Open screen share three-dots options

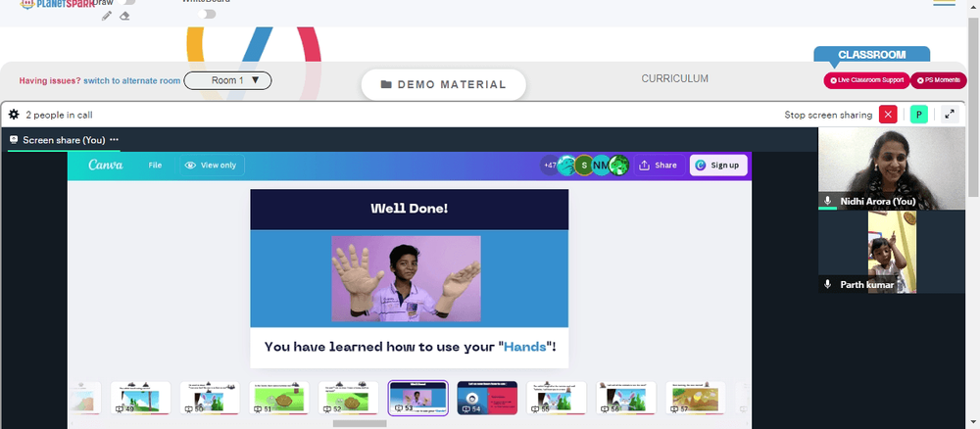(x=114, y=140)
